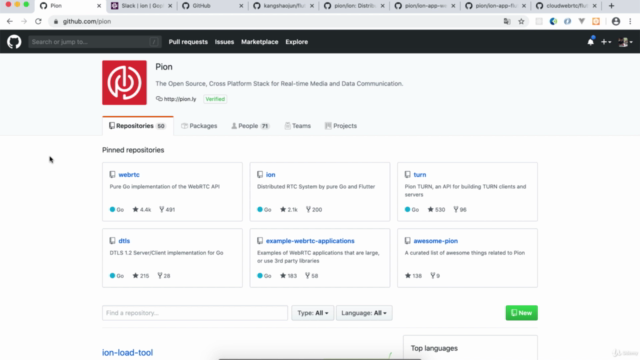Open Marketplace in header

260,42
